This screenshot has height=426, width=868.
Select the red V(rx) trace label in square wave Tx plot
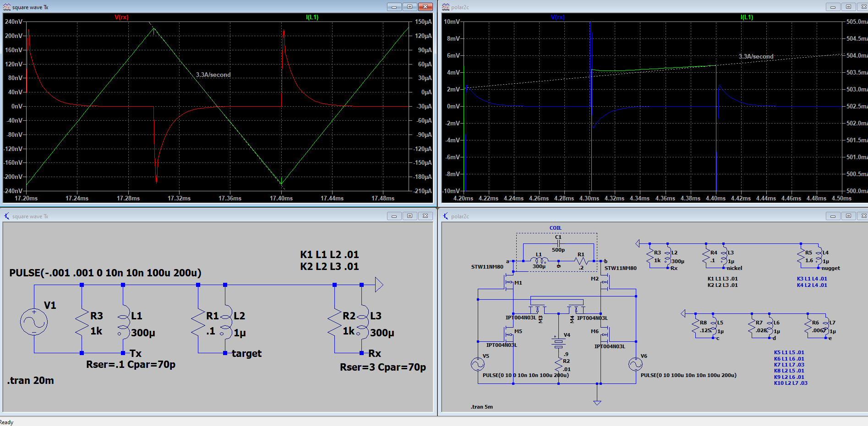[121, 17]
